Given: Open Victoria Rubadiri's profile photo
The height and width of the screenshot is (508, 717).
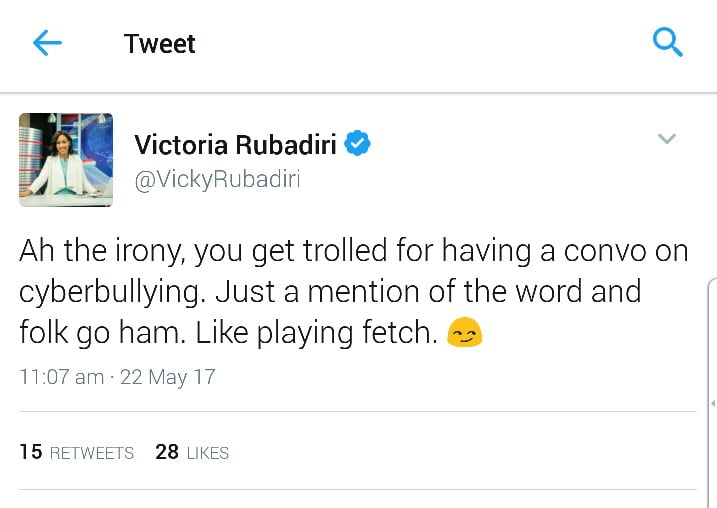Looking at the screenshot, I should pyautogui.click(x=66, y=160).
